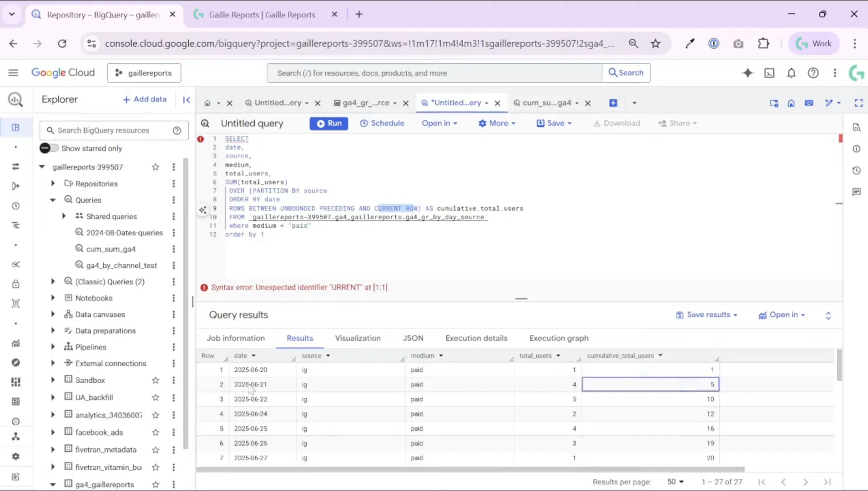
Task: Open the Cloud Shell terminal
Action: coord(769,73)
